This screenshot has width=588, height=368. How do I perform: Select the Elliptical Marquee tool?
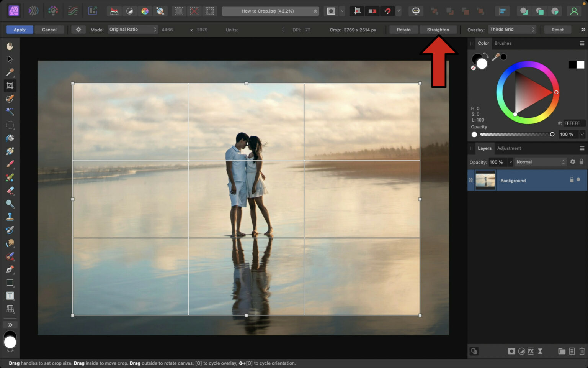pyautogui.click(x=10, y=125)
